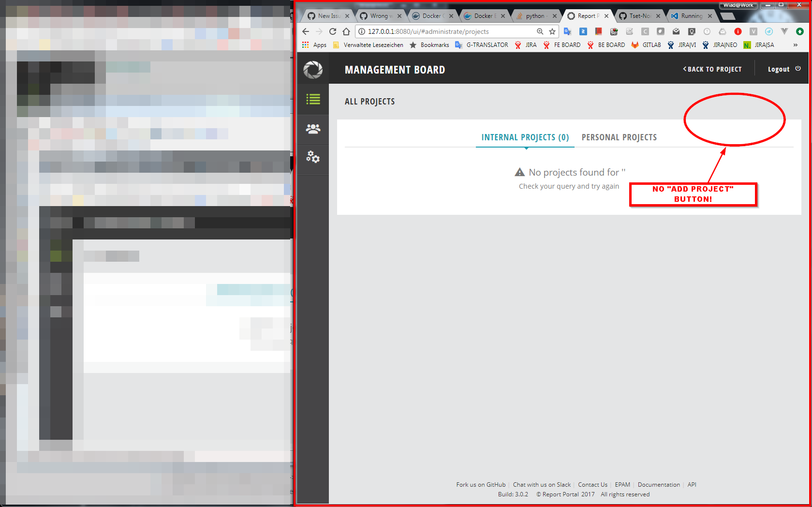Click the Report Portal logo in the sidebar
The width and height of the screenshot is (812, 507).
point(313,69)
